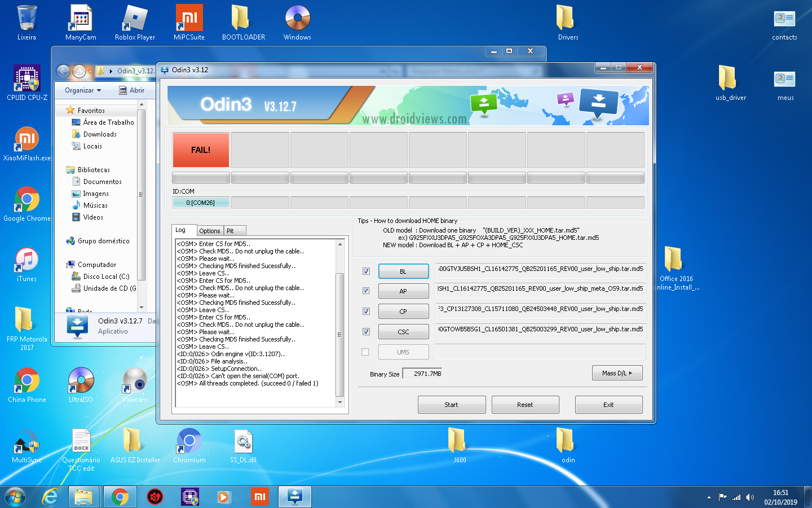Screen dimensions: 812x508
Task: Open the Lixeira recycle bin icon
Action: tap(27, 23)
